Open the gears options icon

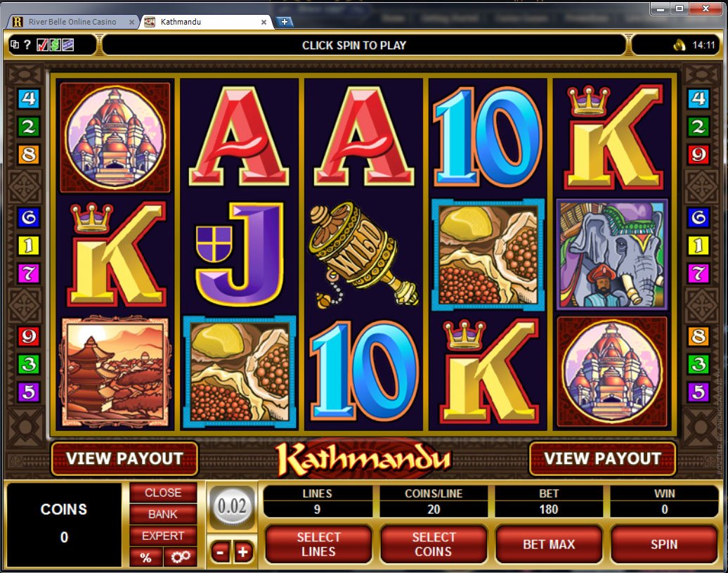click(181, 556)
